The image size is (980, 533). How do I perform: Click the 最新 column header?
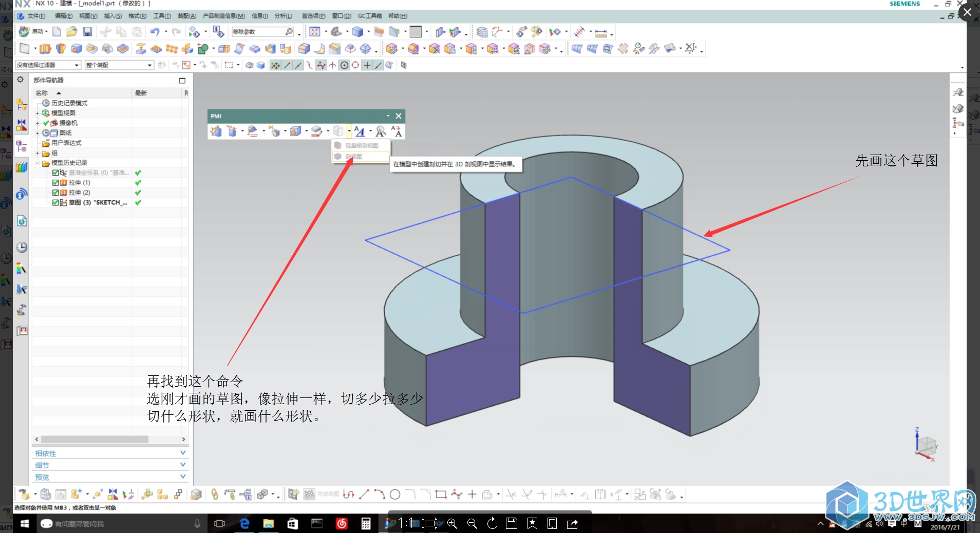click(x=157, y=93)
